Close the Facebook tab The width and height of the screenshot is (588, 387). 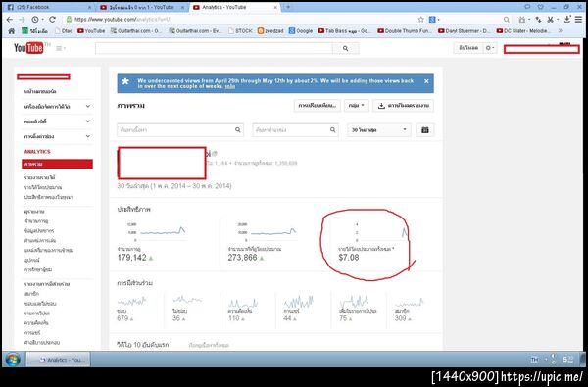[89, 7]
